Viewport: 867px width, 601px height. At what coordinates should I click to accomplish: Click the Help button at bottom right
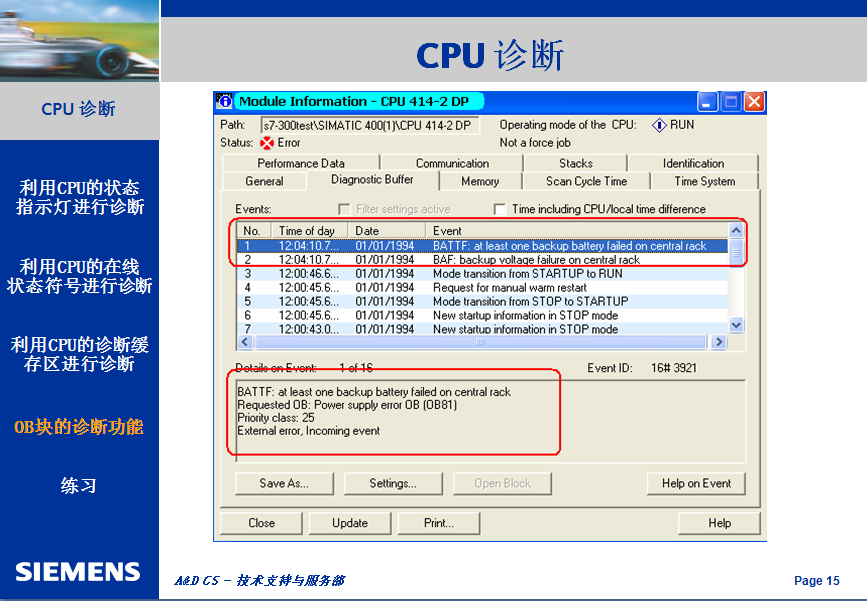(719, 523)
